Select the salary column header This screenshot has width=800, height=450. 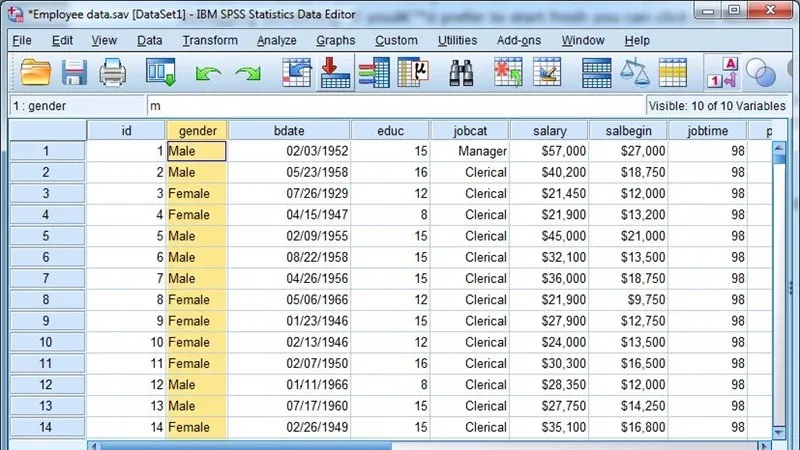(549, 131)
